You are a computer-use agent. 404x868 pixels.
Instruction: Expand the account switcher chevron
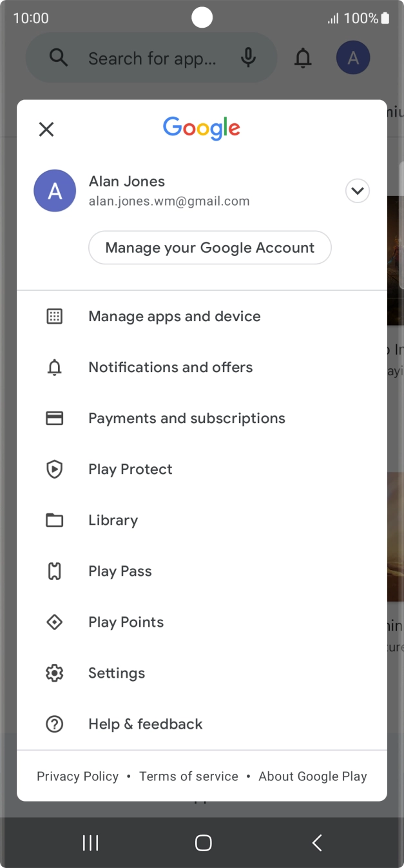[x=358, y=191]
